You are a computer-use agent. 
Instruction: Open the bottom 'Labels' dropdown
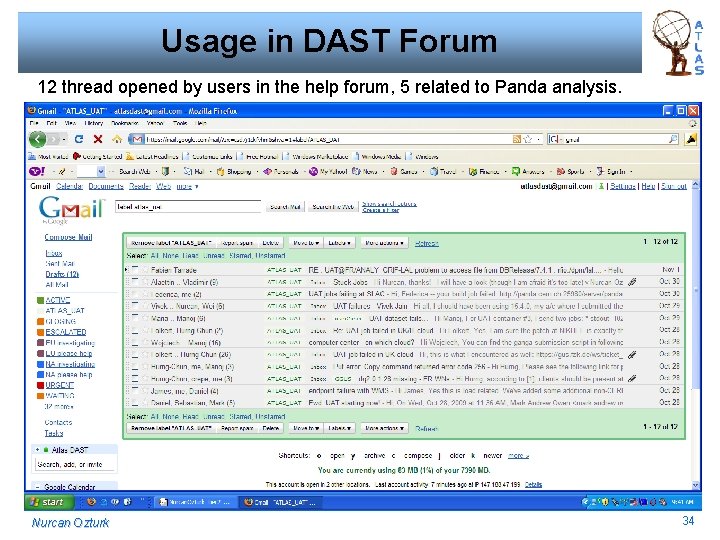(339, 428)
